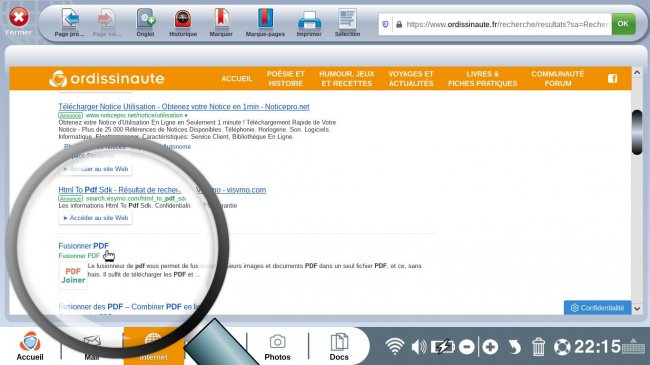
Task: Open a new tab with Onglet icon
Action: (146, 19)
